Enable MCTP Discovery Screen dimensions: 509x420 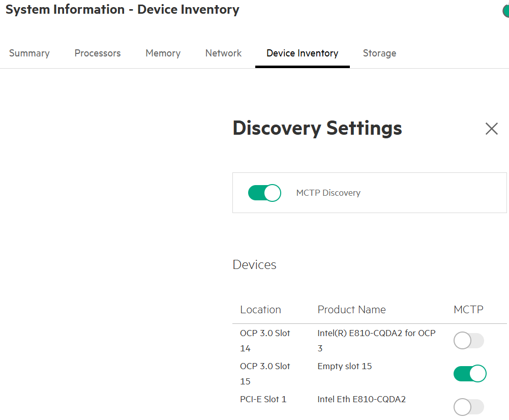pyautogui.click(x=264, y=193)
